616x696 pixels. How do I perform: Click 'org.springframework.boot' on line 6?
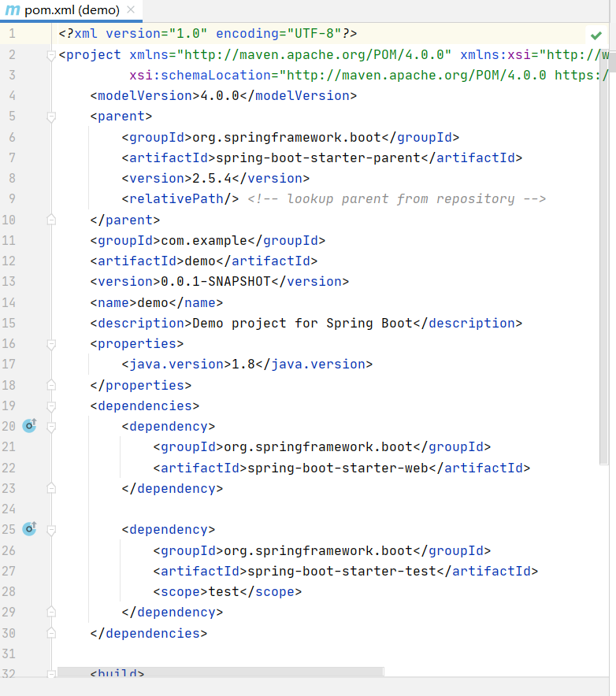[287, 137]
